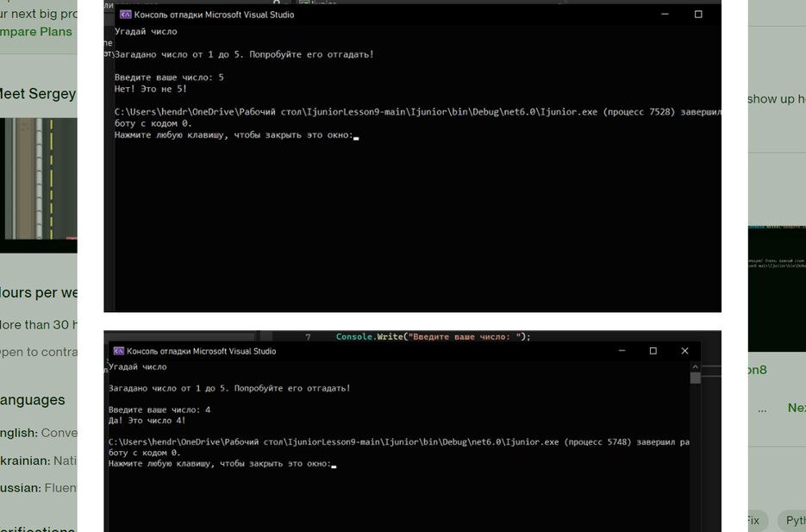
Task: Click 'Нет! Это не 5!' in top console
Action: coord(151,89)
